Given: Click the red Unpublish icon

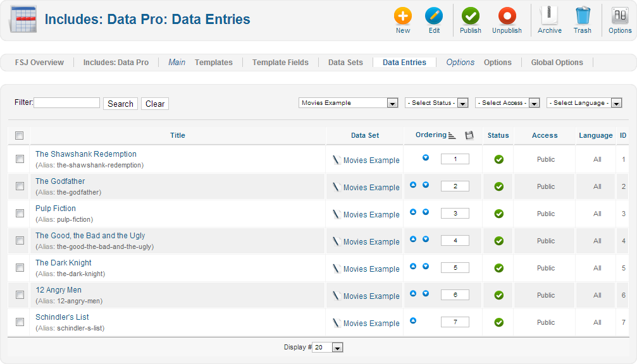Looking at the screenshot, I should click(507, 16).
